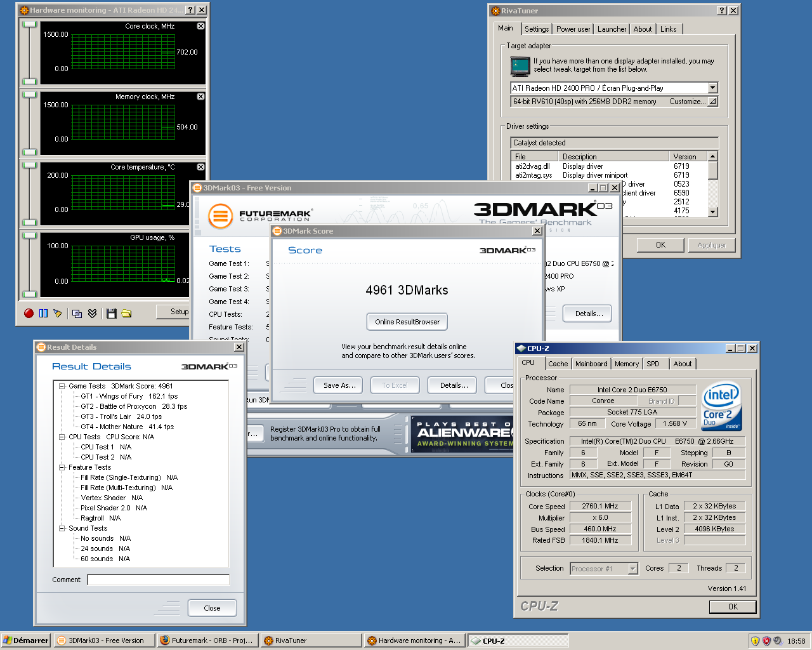Open the target adapter dropdown in RivaTuner
The width and height of the screenshot is (812, 650).
(x=712, y=88)
